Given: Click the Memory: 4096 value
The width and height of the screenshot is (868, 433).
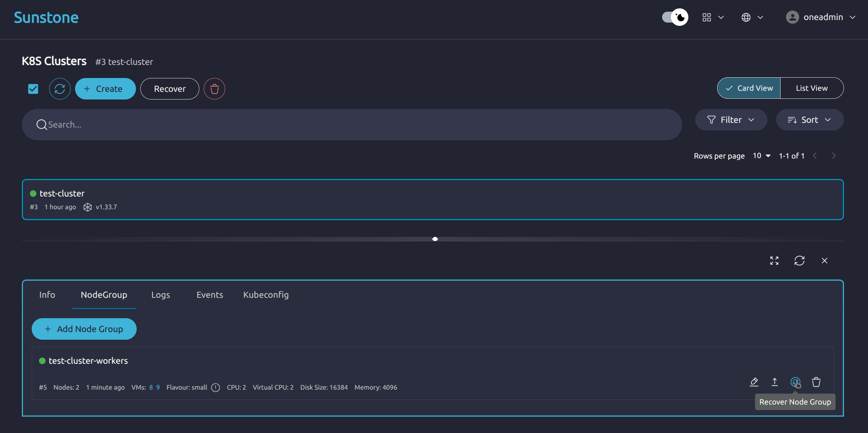Looking at the screenshot, I should click(376, 387).
